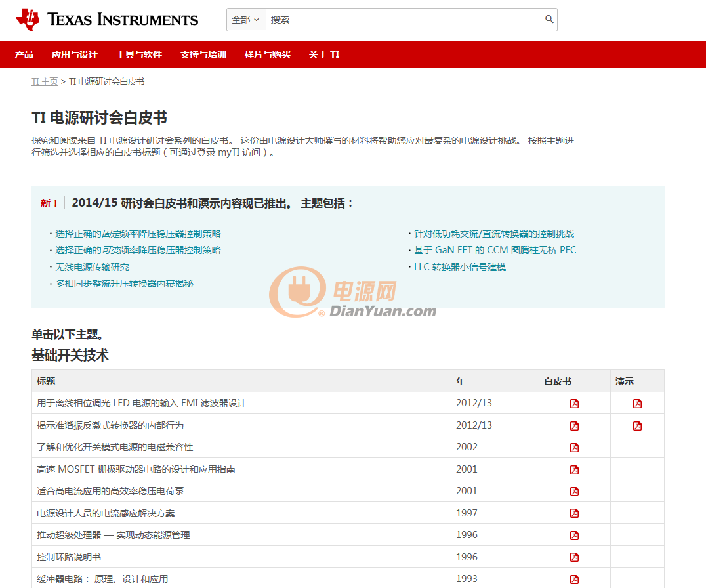Open the 样片与购买 menu
706x588 pixels.
268,54
